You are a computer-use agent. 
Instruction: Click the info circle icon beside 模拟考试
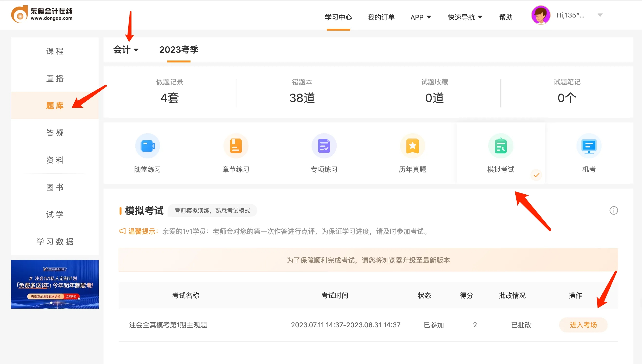pos(614,210)
